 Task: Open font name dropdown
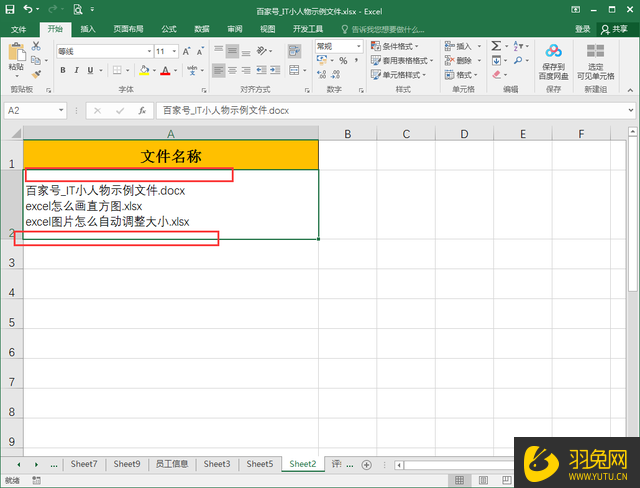click(x=149, y=51)
